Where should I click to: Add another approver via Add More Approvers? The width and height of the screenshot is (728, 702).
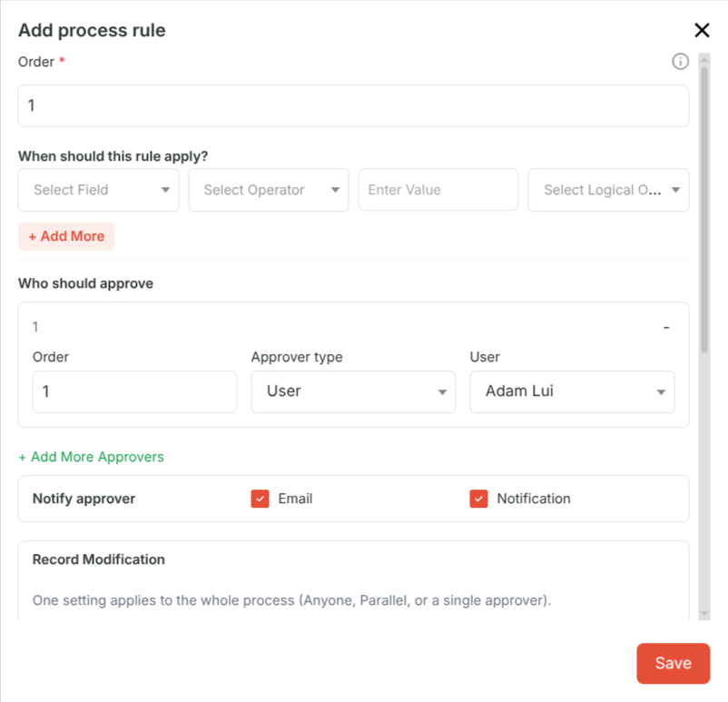coord(91,457)
